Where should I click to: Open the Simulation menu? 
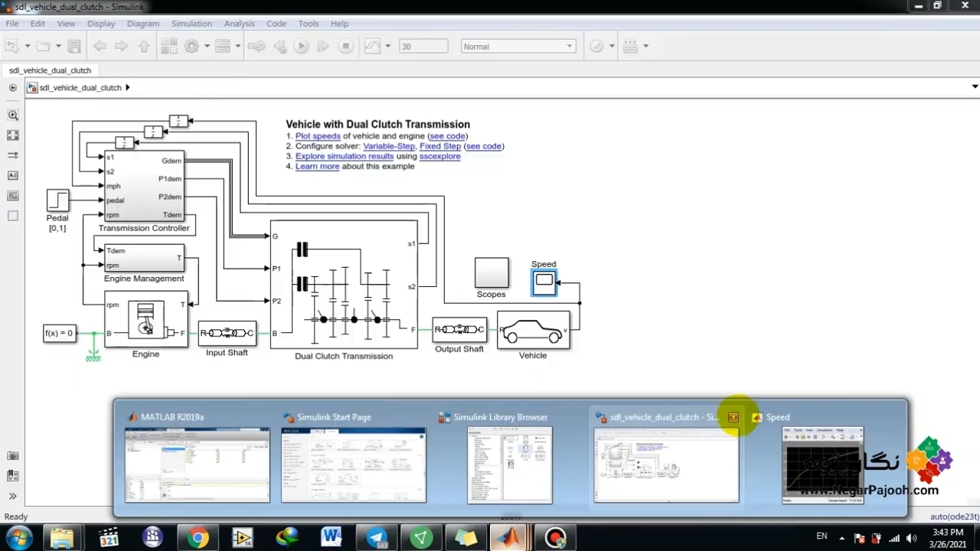coord(191,24)
